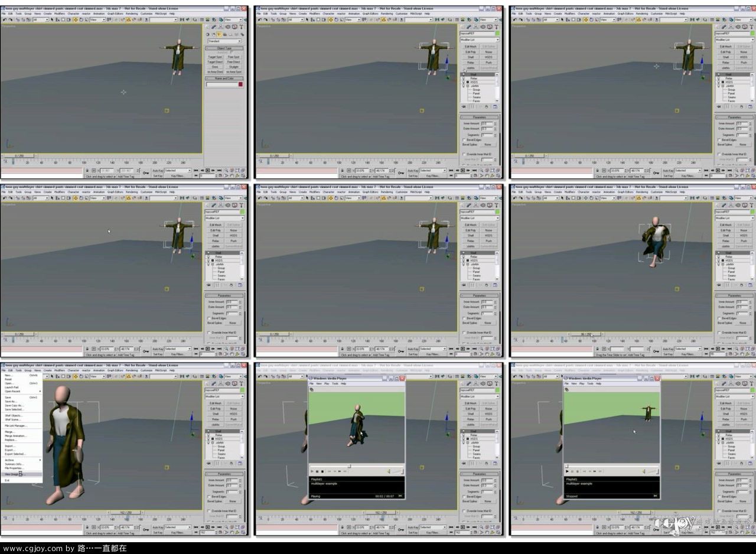Toggle the AutoGrid checkbox in the Object Type rollout
This screenshot has width=756, height=554.
pos(231,52)
